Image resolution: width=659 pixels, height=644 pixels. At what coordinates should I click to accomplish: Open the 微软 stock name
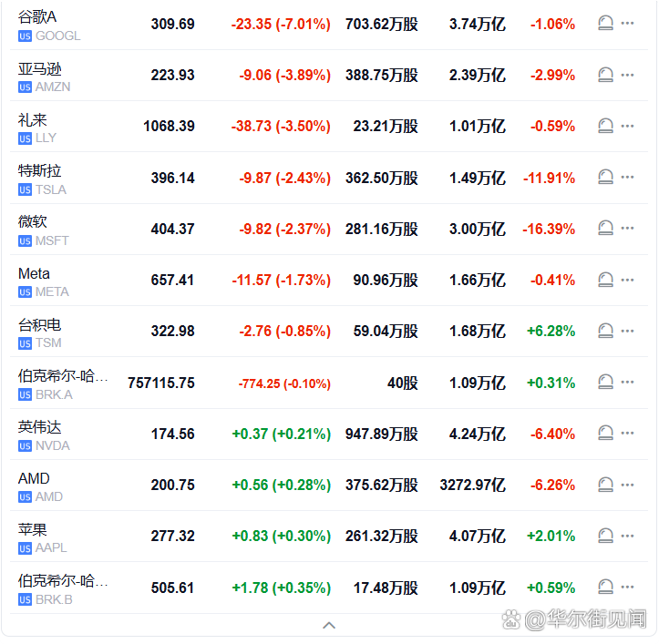(33, 221)
